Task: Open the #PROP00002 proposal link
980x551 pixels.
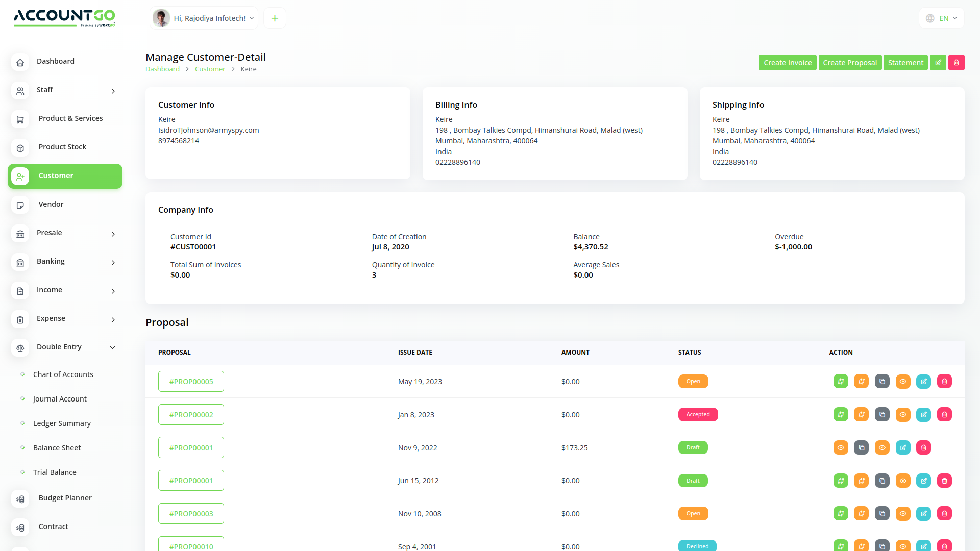Action: pyautogui.click(x=191, y=415)
